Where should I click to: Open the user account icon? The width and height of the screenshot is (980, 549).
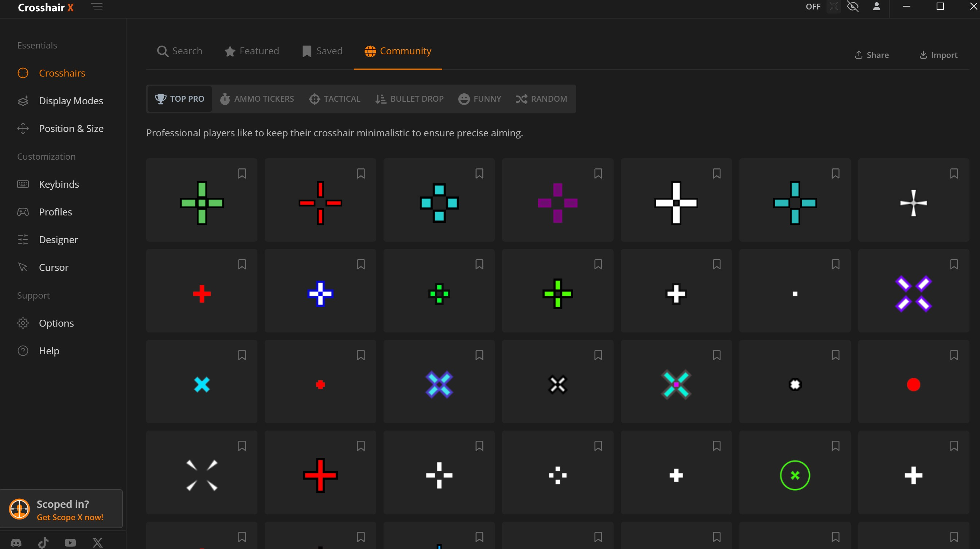pos(876,7)
